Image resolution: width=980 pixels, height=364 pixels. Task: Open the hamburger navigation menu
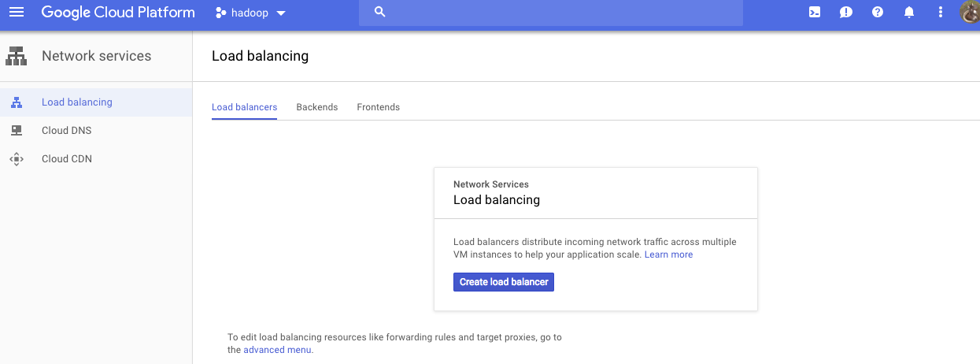click(17, 13)
